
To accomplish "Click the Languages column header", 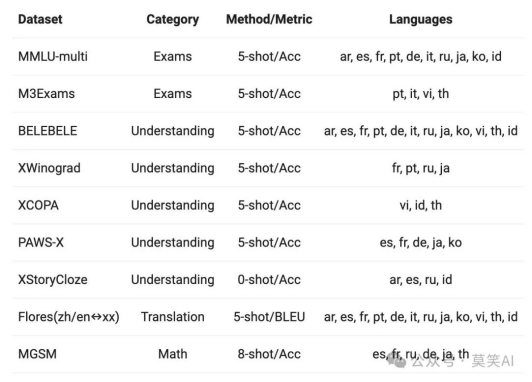I will pos(421,19).
